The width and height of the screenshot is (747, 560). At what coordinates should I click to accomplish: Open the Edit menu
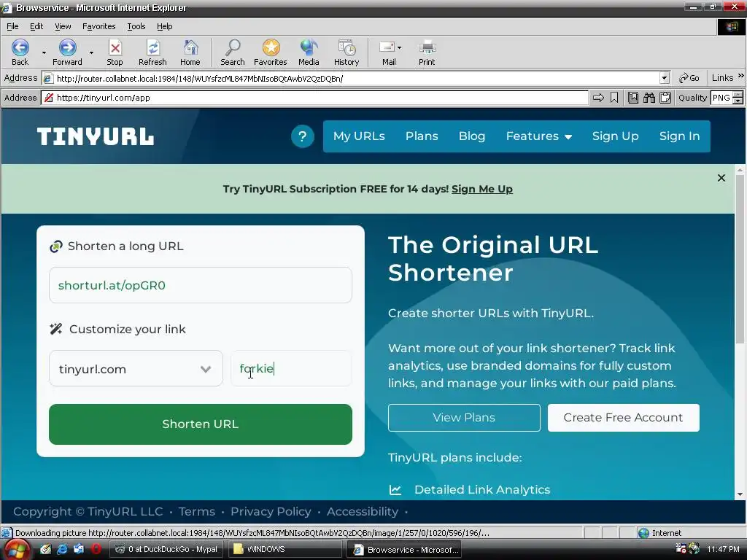point(36,26)
